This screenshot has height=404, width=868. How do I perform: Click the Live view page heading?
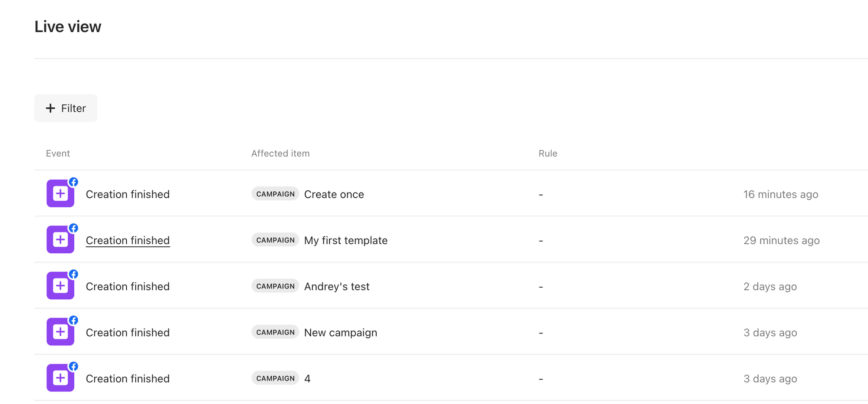(68, 26)
